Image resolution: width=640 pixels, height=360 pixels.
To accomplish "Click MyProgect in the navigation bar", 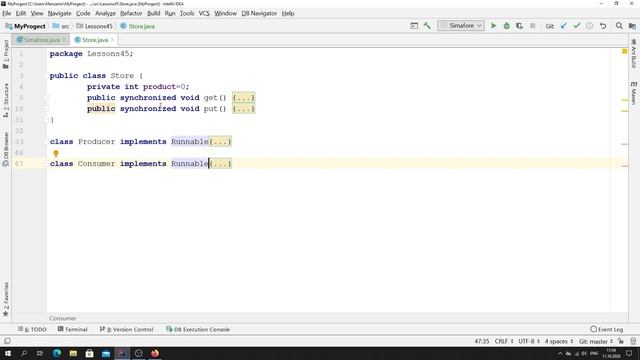I will pos(25,26).
